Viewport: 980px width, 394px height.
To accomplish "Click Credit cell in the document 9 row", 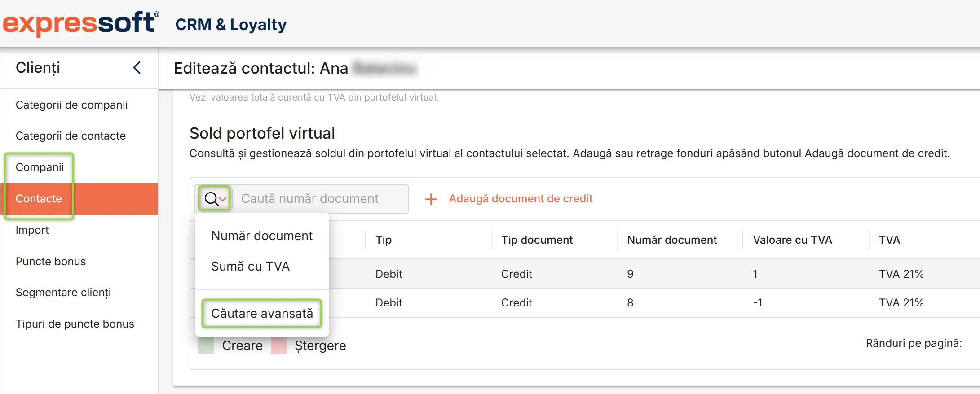I will coord(516,274).
